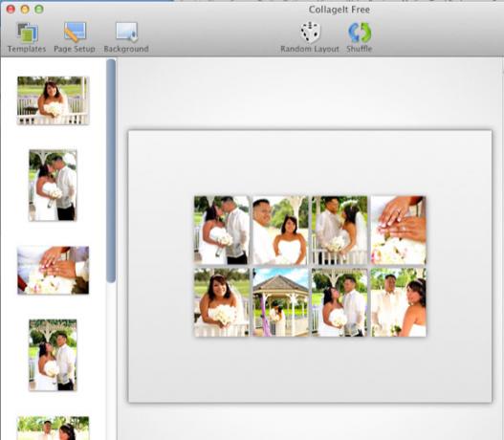Select kissing couple thumbnail in sidebar
The image size is (504, 440).
point(53,186)
